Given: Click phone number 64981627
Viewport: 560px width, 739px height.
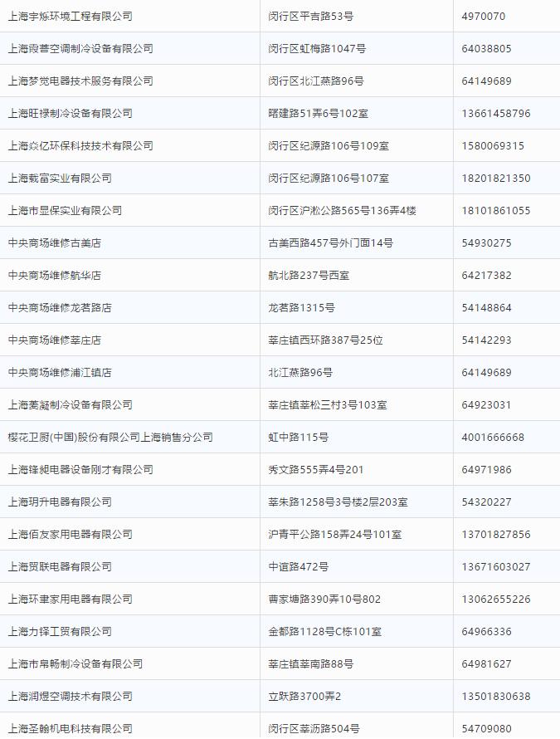Looking at the screenshot, I should tap(486, 664).
